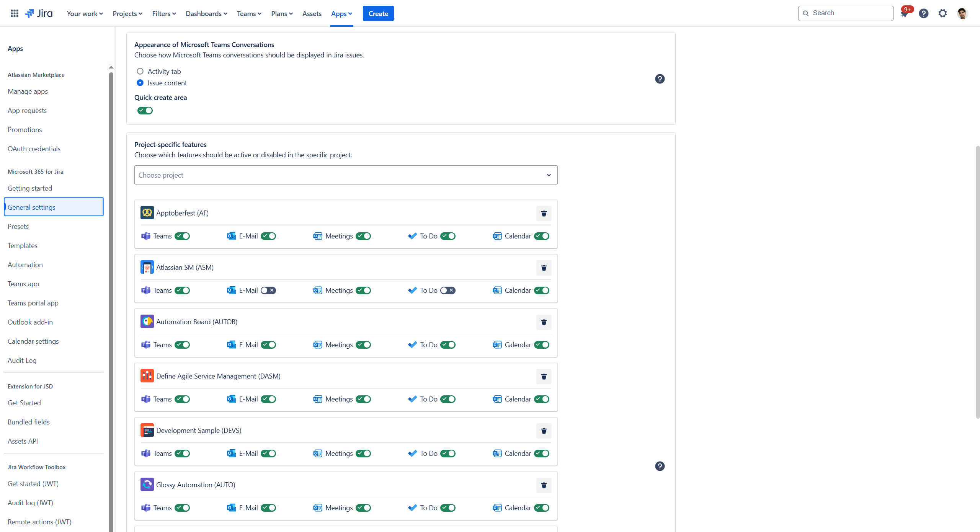Click the Jira logo
The width and height of the screenshot is (980, 532).
[x=39, y=13]
